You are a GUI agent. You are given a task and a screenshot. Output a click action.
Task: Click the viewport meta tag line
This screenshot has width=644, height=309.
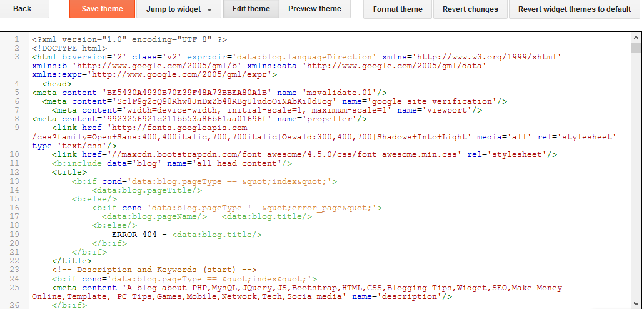click(267, 110)
